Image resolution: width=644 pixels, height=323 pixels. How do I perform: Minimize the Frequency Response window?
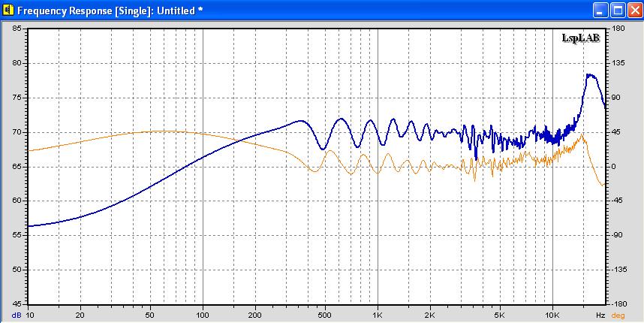[600, 11]
